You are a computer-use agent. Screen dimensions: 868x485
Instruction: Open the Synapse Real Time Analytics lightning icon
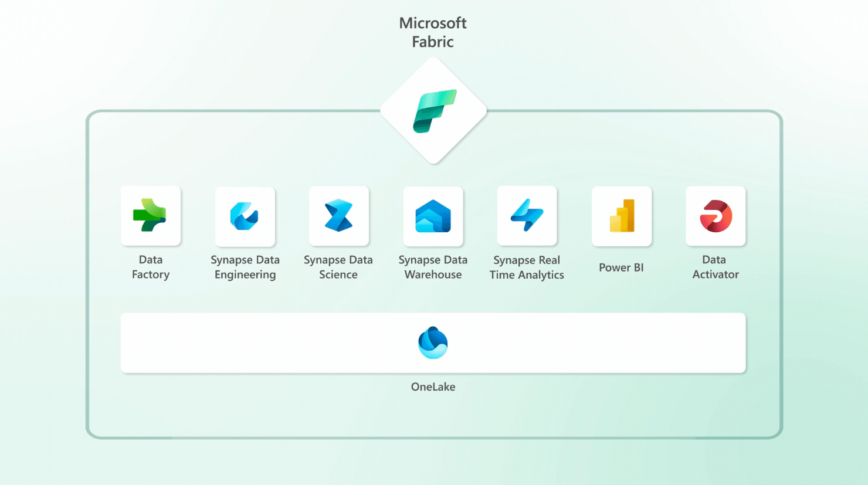coord(527,215)
